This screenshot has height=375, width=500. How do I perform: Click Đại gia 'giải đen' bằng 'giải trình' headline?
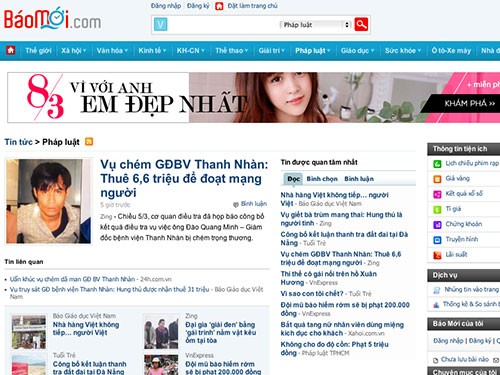221,332
